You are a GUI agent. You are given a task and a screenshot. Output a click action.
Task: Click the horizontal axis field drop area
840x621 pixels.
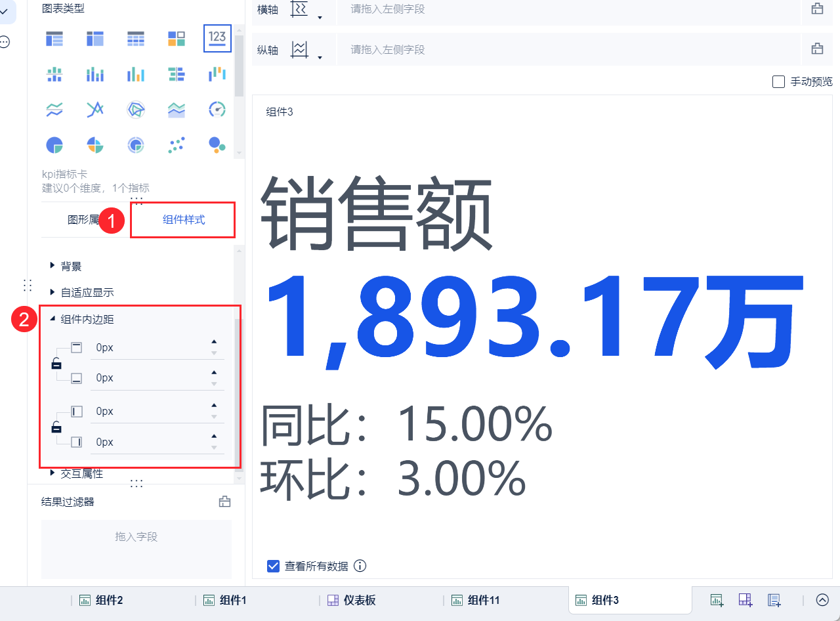coord(569,9)
